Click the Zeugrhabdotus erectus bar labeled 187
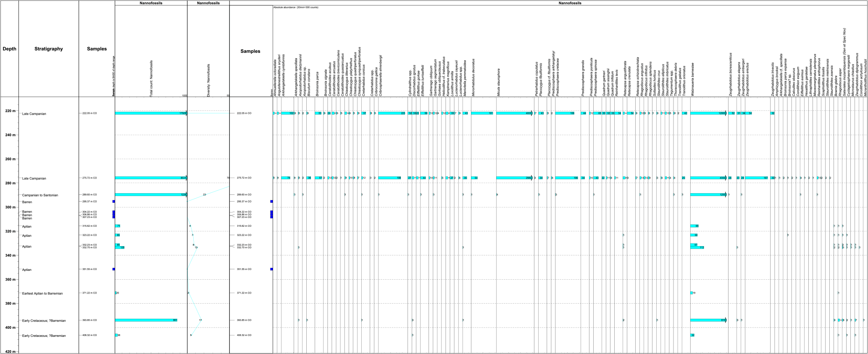The width and height of the screenshot is (868, 354). click(757, 178)
